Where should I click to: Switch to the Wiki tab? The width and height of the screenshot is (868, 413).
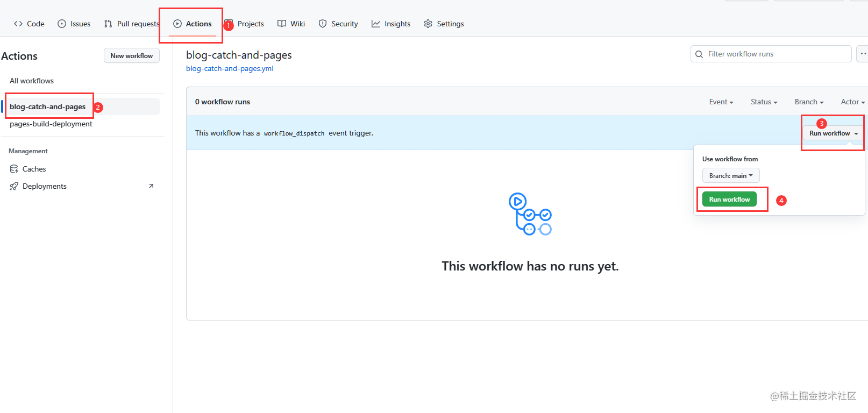pyautogui.click(x=291, y=24)
